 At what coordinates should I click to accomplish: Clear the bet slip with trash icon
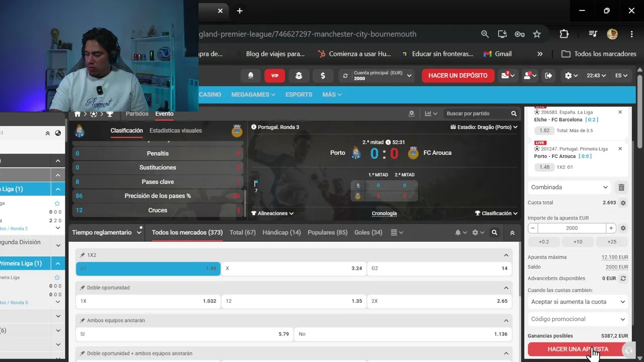pos(621,187)
